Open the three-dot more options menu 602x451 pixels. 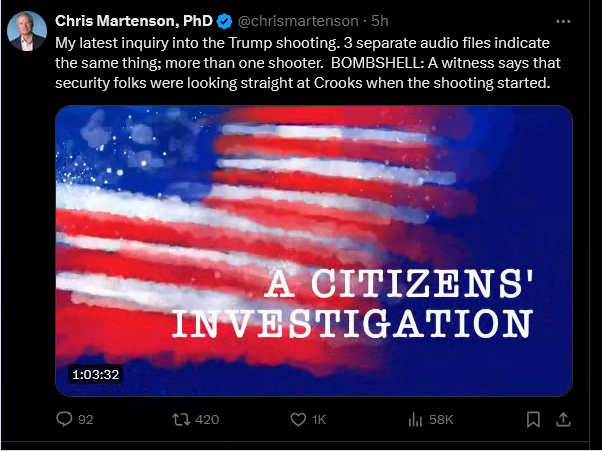click(x=563, y=21)
